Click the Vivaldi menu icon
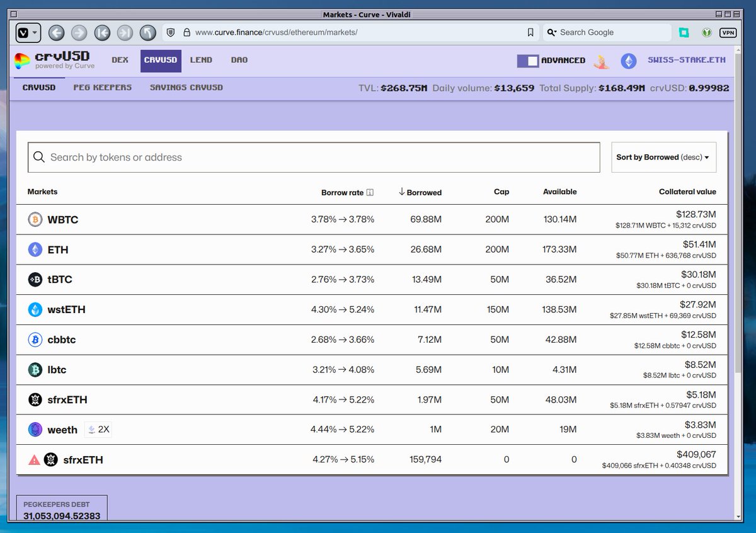The height and width of the screenshot is (533, 756). [23, 32]
